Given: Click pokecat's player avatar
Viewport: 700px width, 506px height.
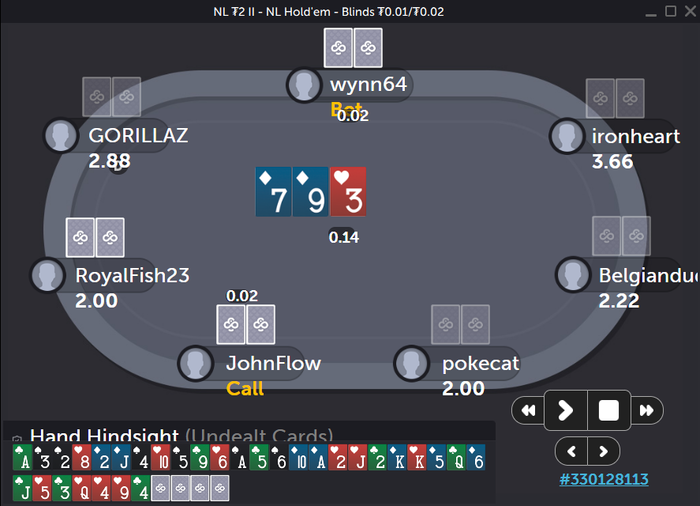Looking at the screenshot, I should tap(412, 364).
